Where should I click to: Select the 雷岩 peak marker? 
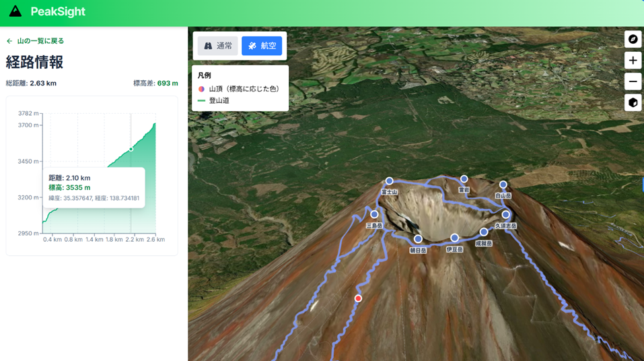tap(464, 179)
